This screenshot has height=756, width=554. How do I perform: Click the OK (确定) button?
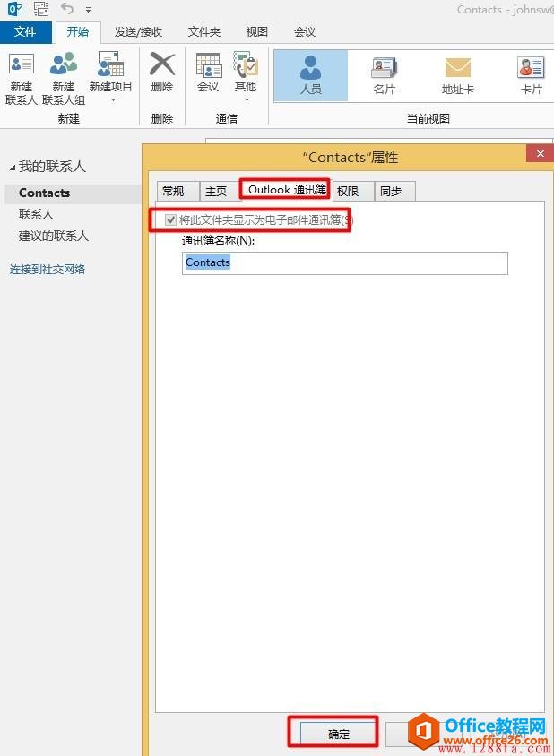tap(338, 735)
